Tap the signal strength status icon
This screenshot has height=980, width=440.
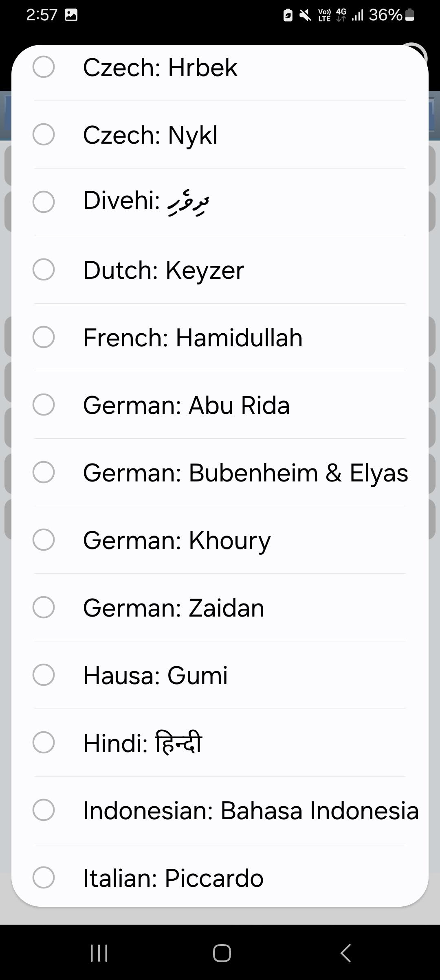click(357, 15)
